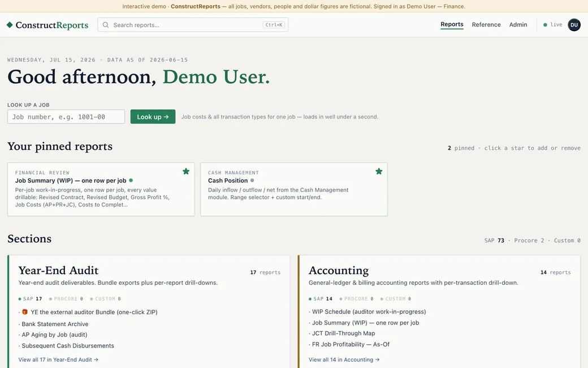Go to the Admin tab
The height and width of the screenshot is (368, 588).
click(x=518, y=24)
